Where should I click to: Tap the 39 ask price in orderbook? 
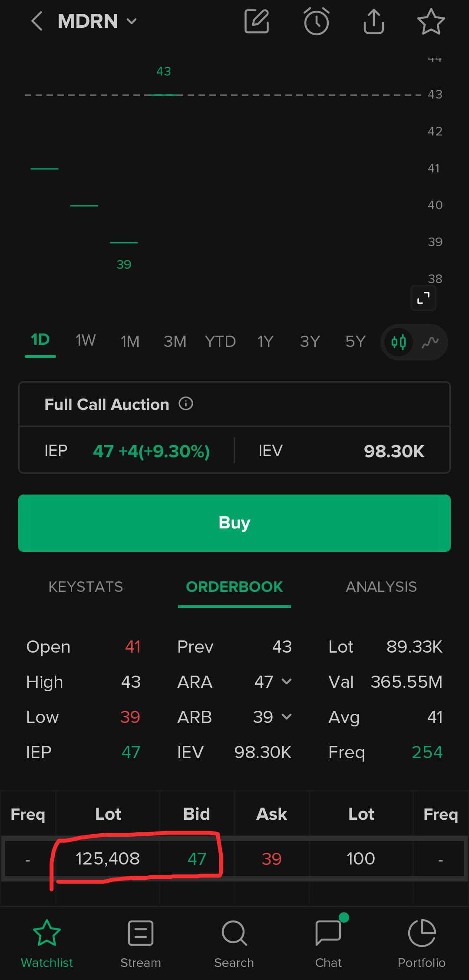coord(272,859)
